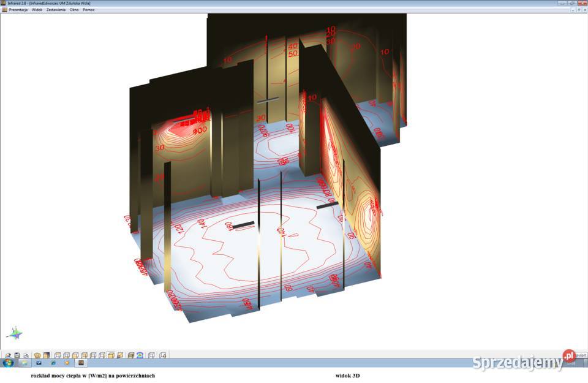Click the telephone icon in the bottom toolbar
Image resolution: width=588 pixels, height=383 pixels.
coord(140,355)
